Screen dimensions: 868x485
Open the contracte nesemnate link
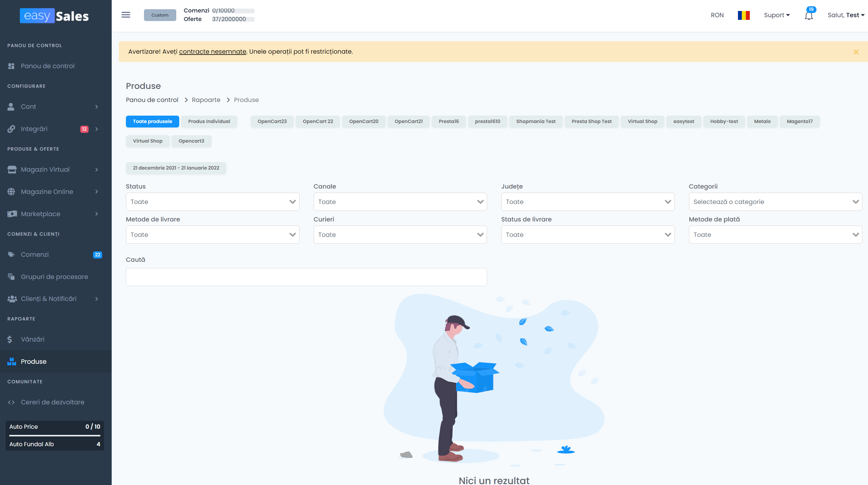click(212, 52)
